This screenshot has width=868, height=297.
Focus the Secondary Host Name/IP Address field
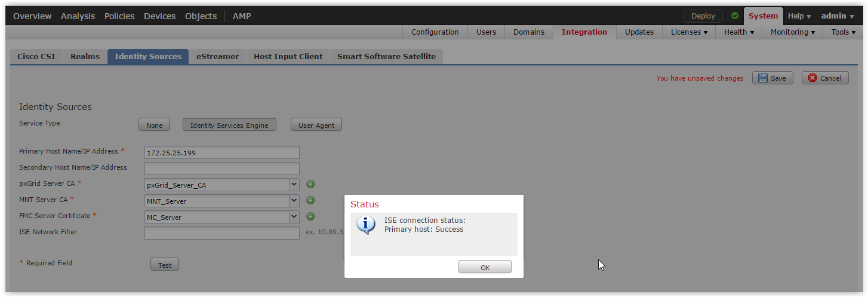221,169
